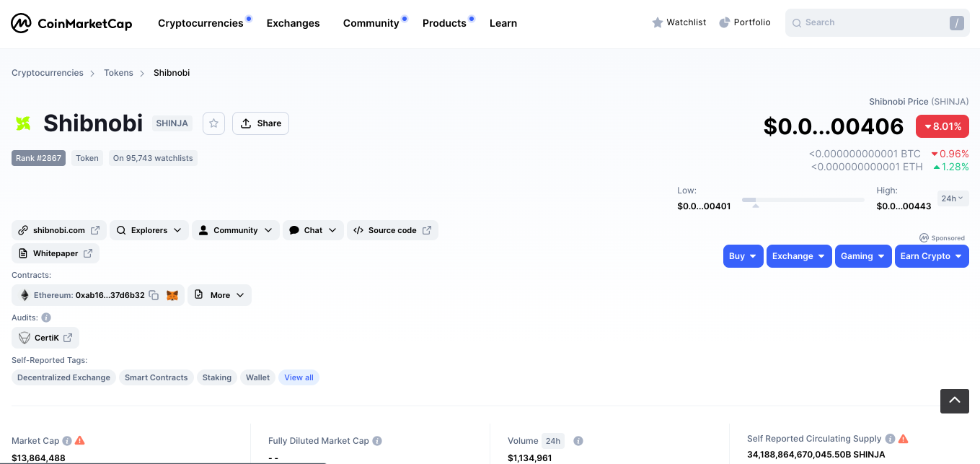Open the Learn menu
This screenshot has height=464, width=980.
(x=503, y=23)
